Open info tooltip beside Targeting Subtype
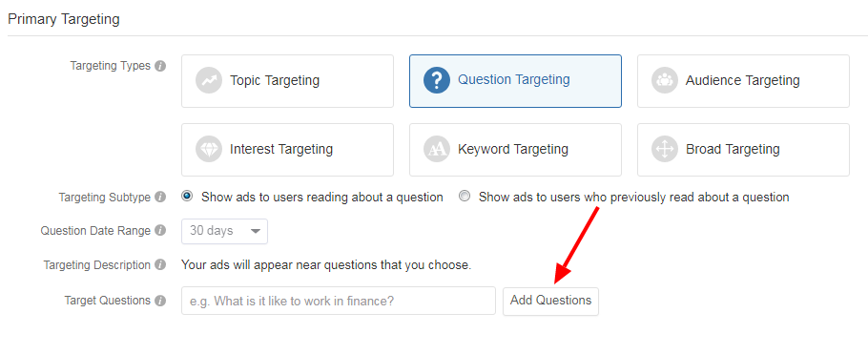 coord(160,198)
